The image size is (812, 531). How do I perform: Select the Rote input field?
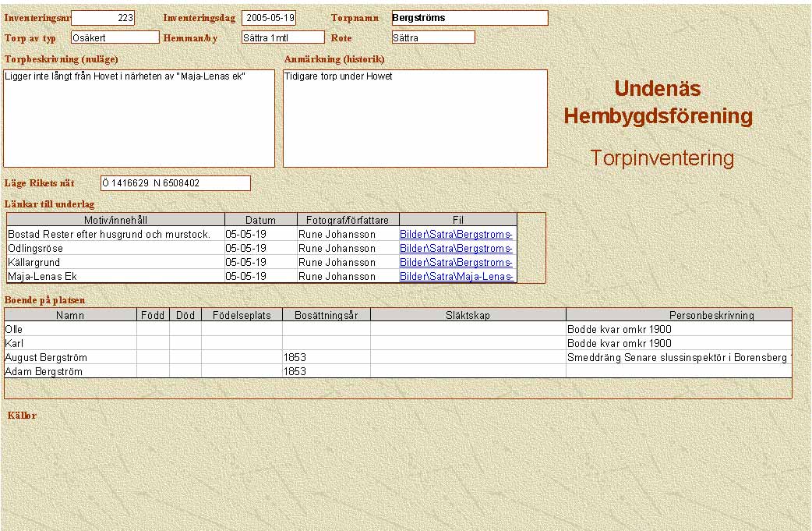coord(433,37)
